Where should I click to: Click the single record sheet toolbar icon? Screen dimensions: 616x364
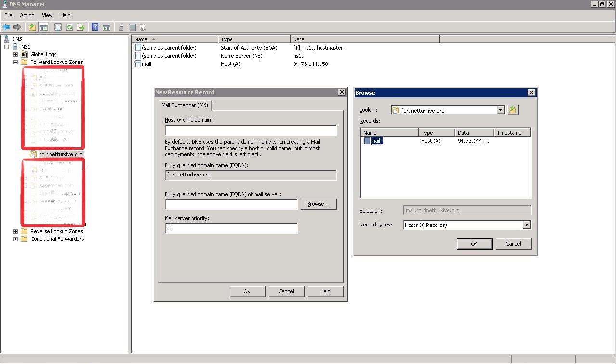[x=132, y=27]
